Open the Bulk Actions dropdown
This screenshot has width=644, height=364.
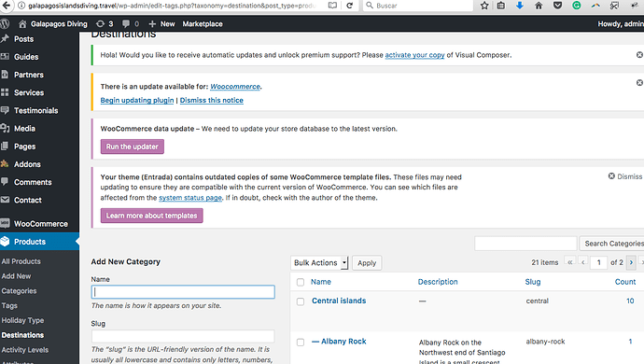pos(319,263)
